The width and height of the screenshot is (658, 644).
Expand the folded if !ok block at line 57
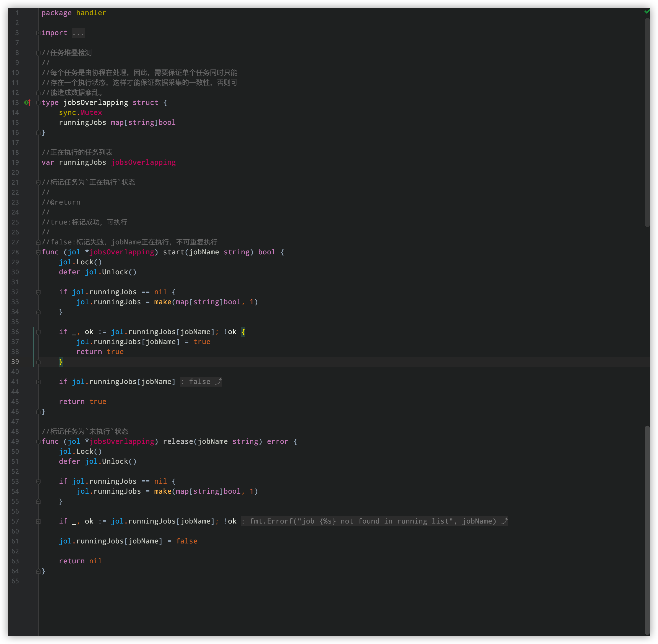click(x=38, y=522)
